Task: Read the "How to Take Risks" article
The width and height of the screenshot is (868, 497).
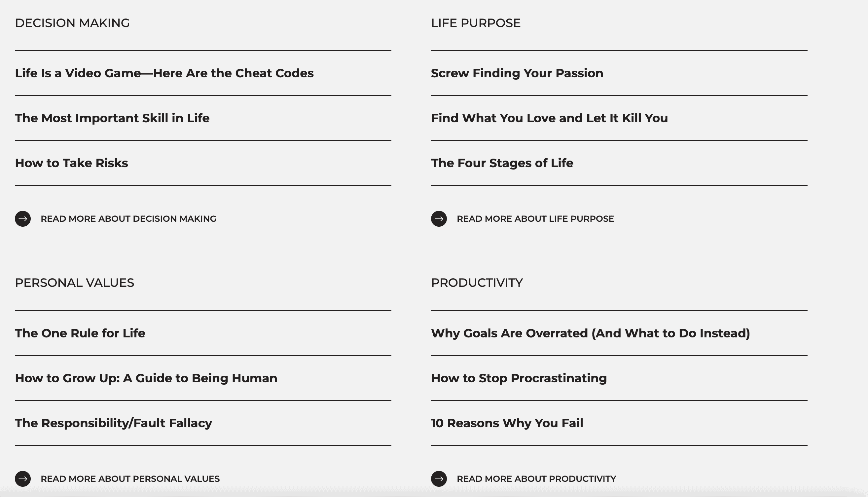Action: click(72, 163)
